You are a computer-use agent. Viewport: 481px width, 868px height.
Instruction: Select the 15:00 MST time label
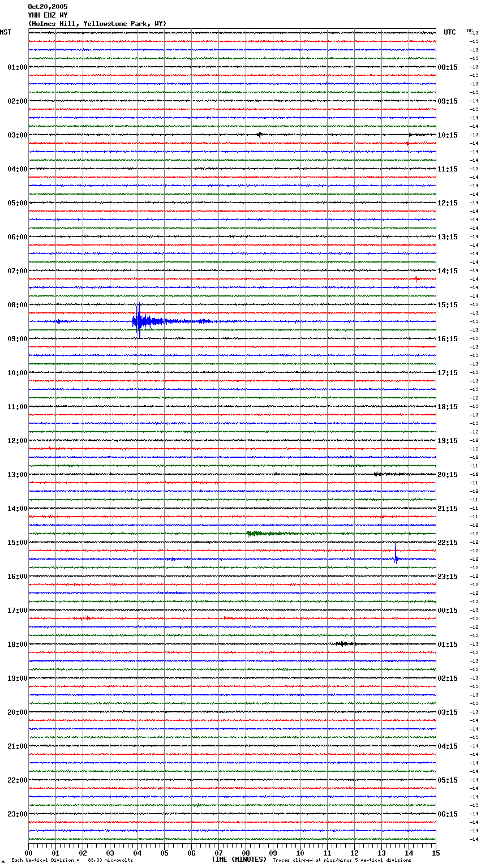pyautogui.click(x=18, y=543)
